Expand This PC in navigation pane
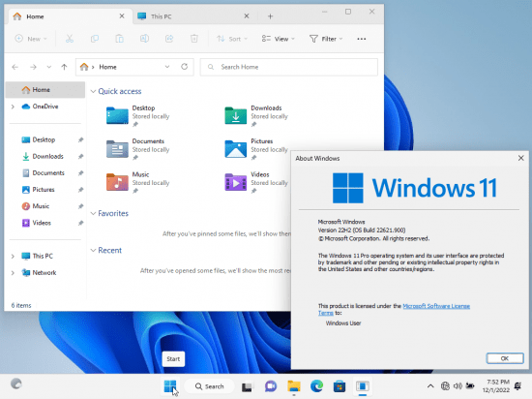This screenshot has width=532, height=399. tap(13, 256)
